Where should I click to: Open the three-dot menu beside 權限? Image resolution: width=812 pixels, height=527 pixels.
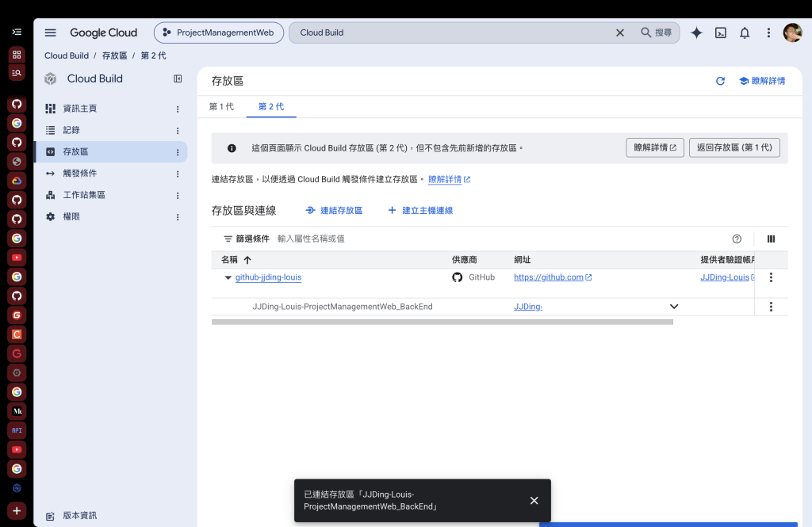click(x=178, y=217)
